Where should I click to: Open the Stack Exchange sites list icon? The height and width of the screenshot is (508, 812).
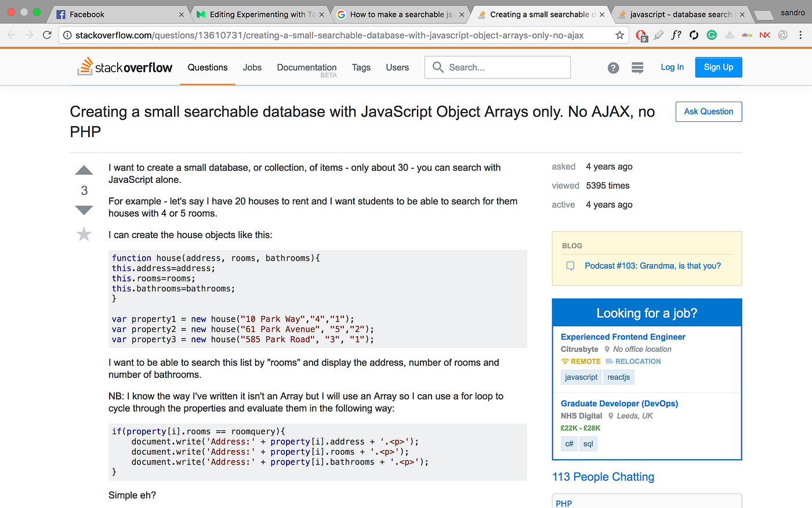[637, 68]
